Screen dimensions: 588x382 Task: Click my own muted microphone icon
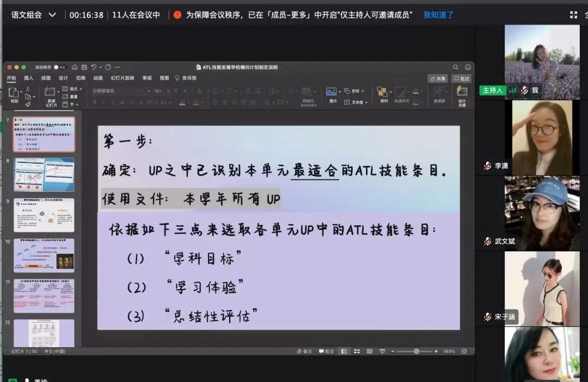tap(525, 90)
